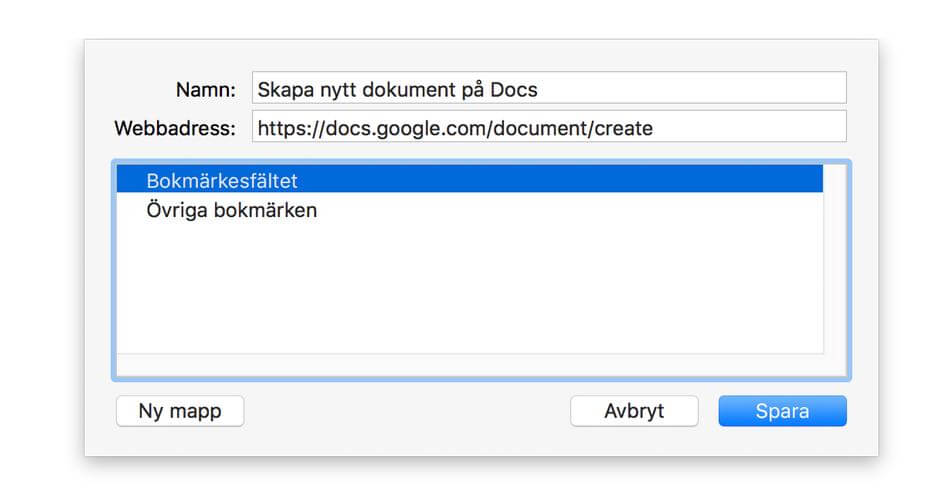Cancel the dialog with Avbryt
Viewport: 950px width, 500px height.
click(x=633, y=411)
